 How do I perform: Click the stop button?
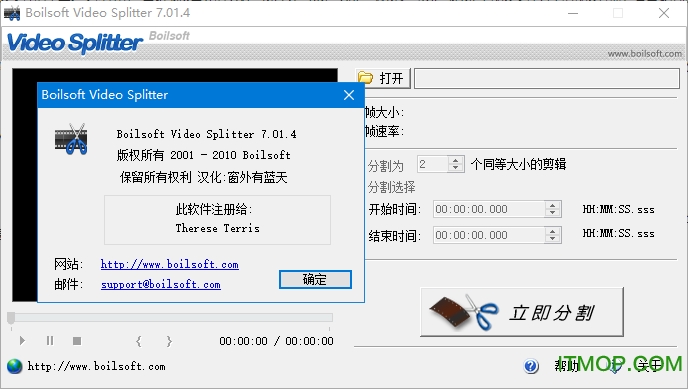(x=77, y=341)
